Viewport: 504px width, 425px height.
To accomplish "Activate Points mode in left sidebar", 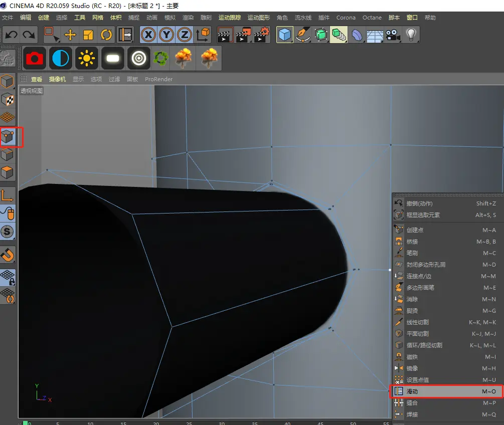I will coord(7,137).
